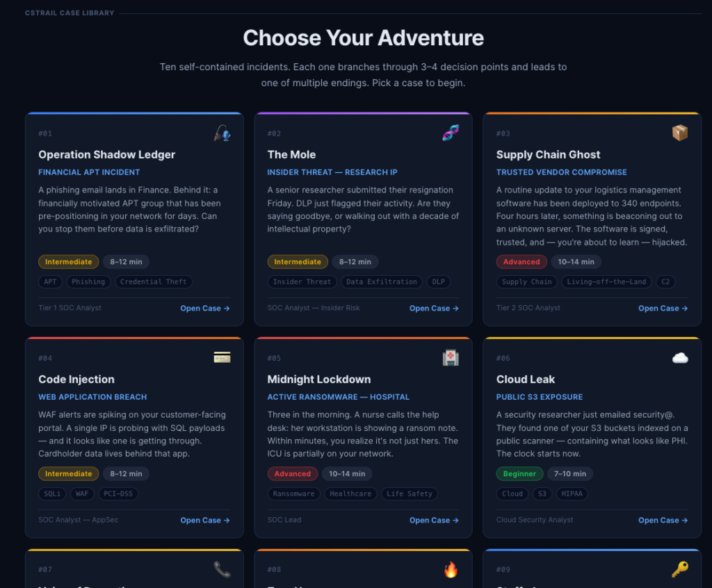
Task: Select the Ransomware tag on Midnight Lockdown
Action: 293,493
